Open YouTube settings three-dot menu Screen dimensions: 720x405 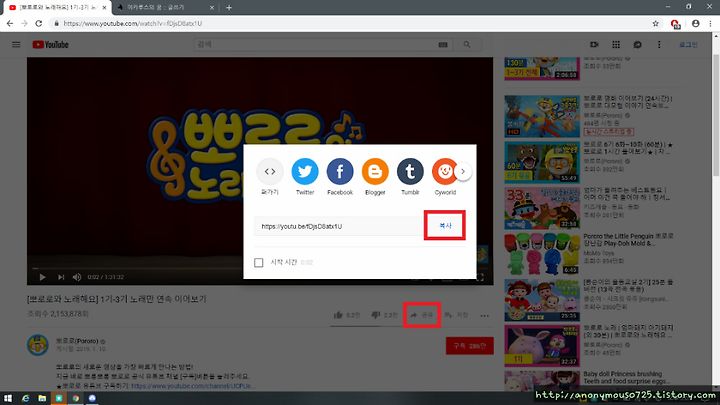coord(659,45)
